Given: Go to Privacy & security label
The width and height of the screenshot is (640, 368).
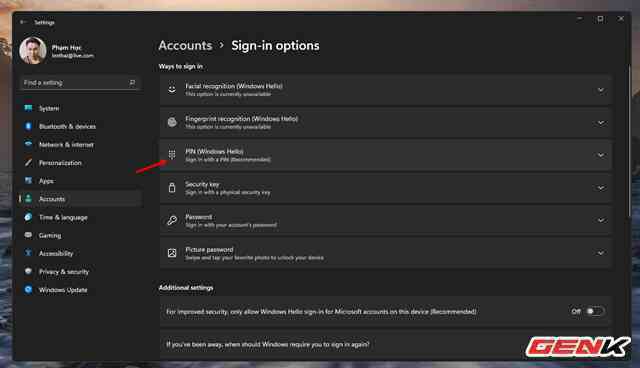Looking at the screenshot, I should click(64, 271).
